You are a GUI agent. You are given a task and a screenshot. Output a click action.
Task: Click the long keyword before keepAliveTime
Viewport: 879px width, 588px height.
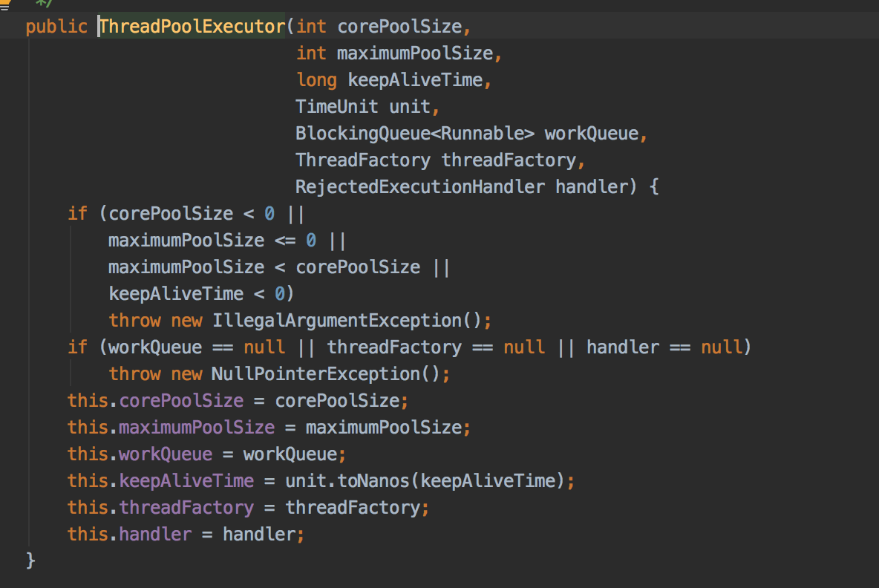[316, 80]
